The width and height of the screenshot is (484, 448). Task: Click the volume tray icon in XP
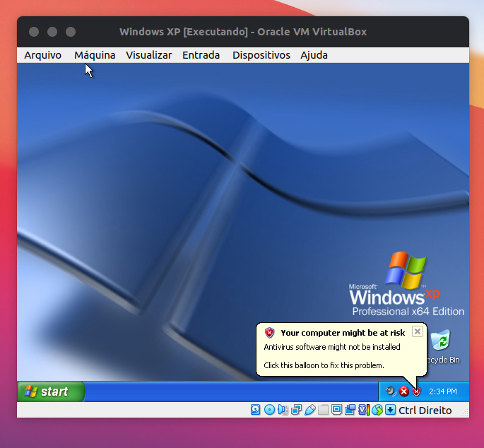(391, 391)
